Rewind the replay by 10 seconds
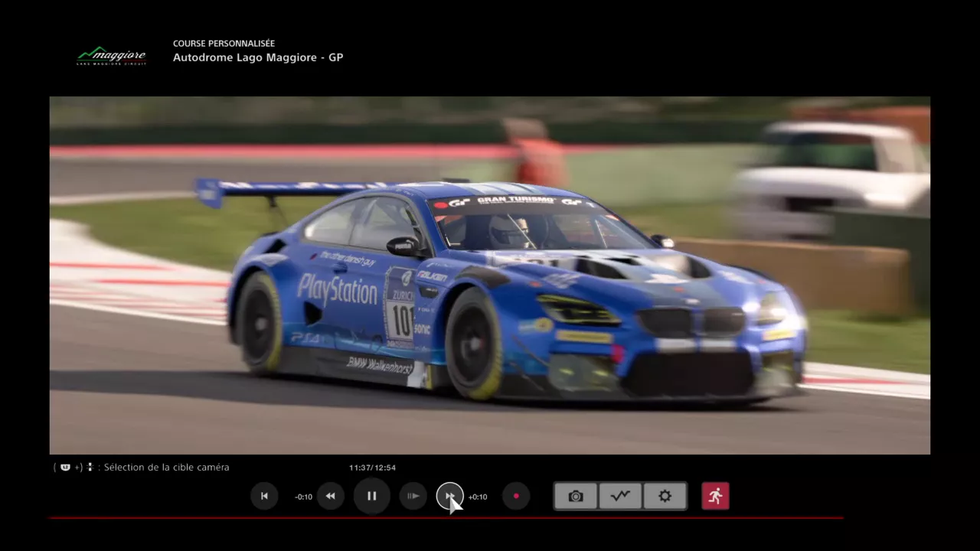The height and width of the screenshot is (551, 980). click(330, 496)
